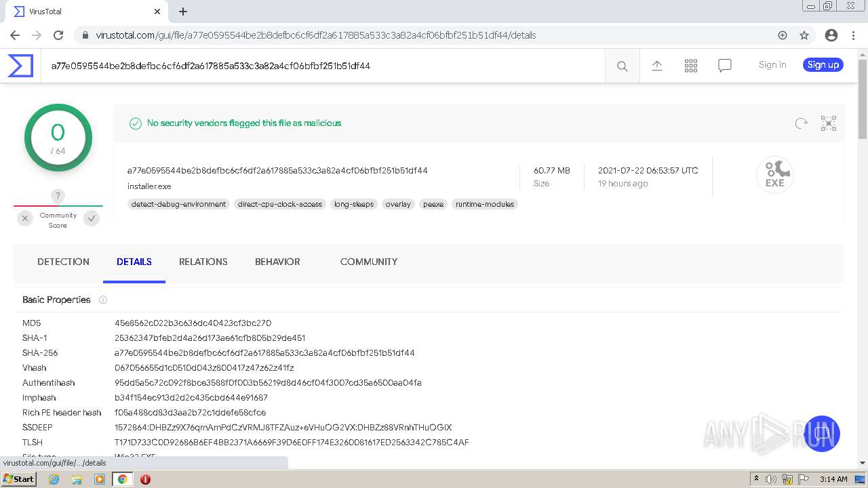Click the taskbar clock 3:14 AM
The width and height of the screenshot is (868, 488).
(x=833, y=479)
